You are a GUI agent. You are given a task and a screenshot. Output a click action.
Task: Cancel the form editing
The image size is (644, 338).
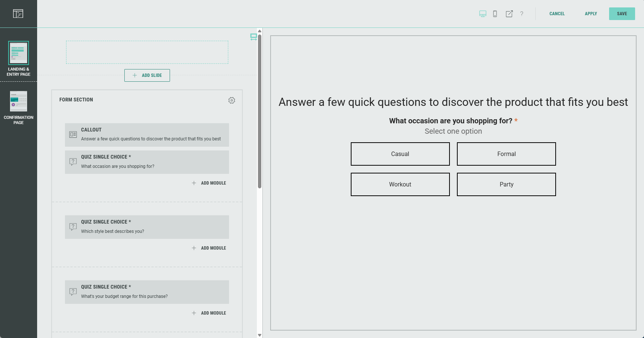point(557,14)
